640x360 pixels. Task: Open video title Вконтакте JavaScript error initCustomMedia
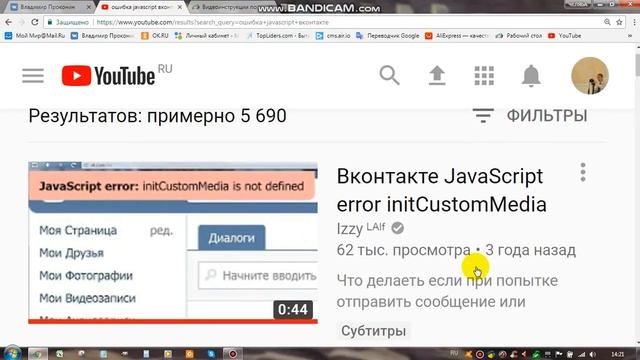pos(441,190)
